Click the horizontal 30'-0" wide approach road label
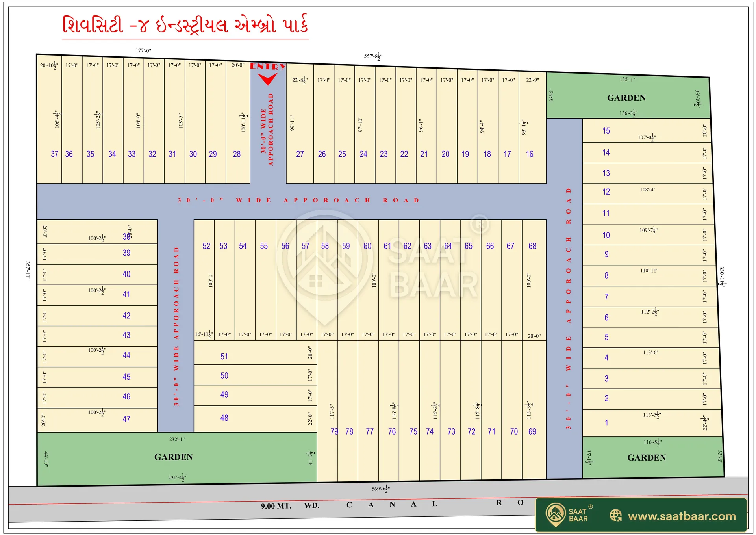 (x=298, y=200)
